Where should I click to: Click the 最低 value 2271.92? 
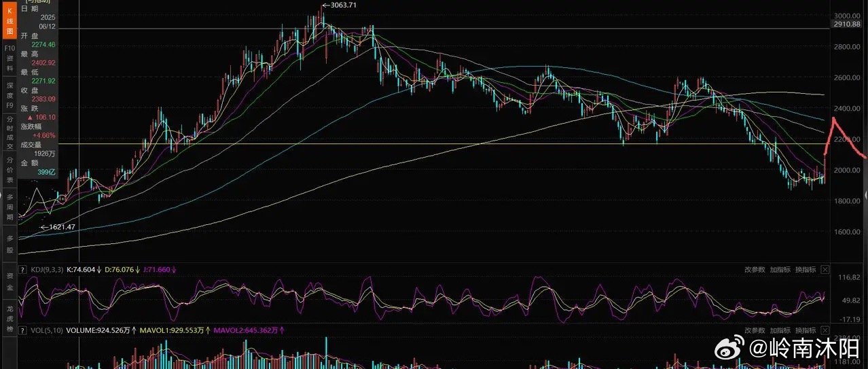point(43,81)
